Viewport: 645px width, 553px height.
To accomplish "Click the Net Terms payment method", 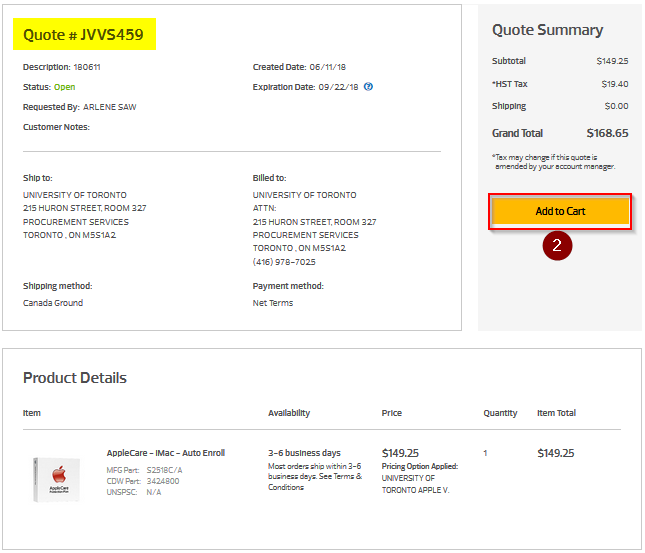I will pos(273,303).
